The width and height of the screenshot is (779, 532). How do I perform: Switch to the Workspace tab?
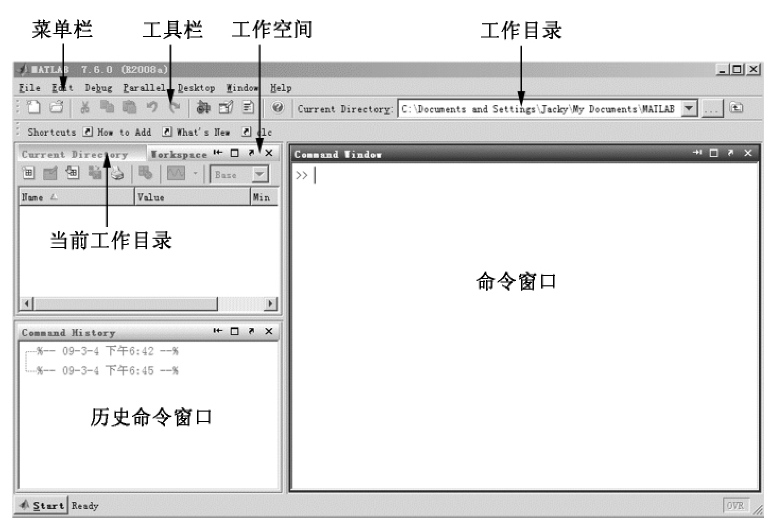coord(178,154)
